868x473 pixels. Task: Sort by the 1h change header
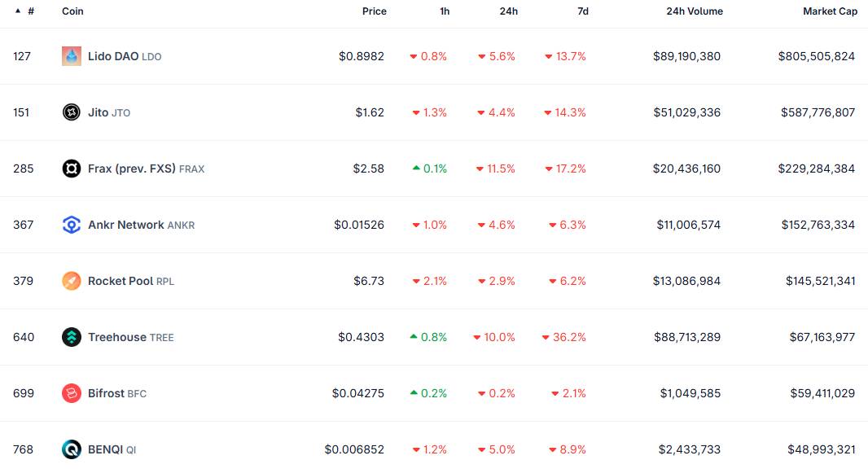[x=444, y=11]
